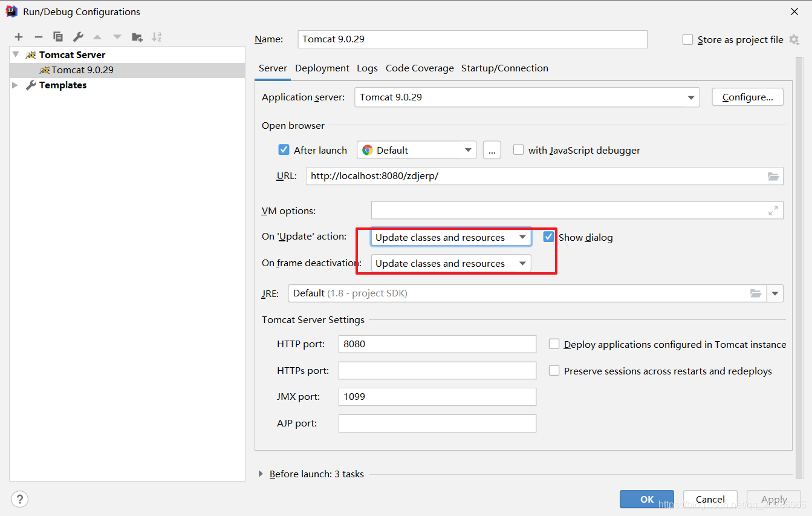Screen dimensions: 812x516
Task: Click the Move into new folder icon
Action: pyautogui.click(x=137, y=37)
